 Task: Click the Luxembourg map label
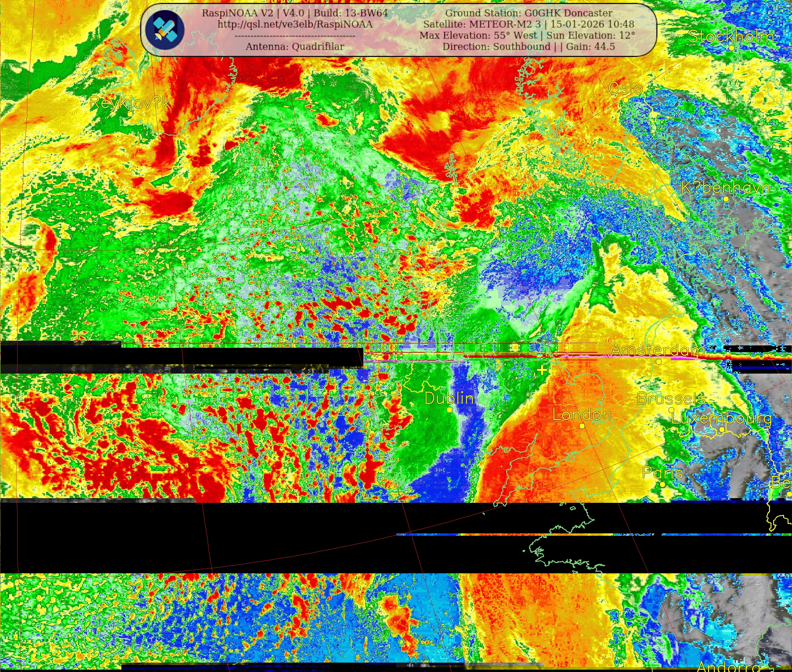721,418
